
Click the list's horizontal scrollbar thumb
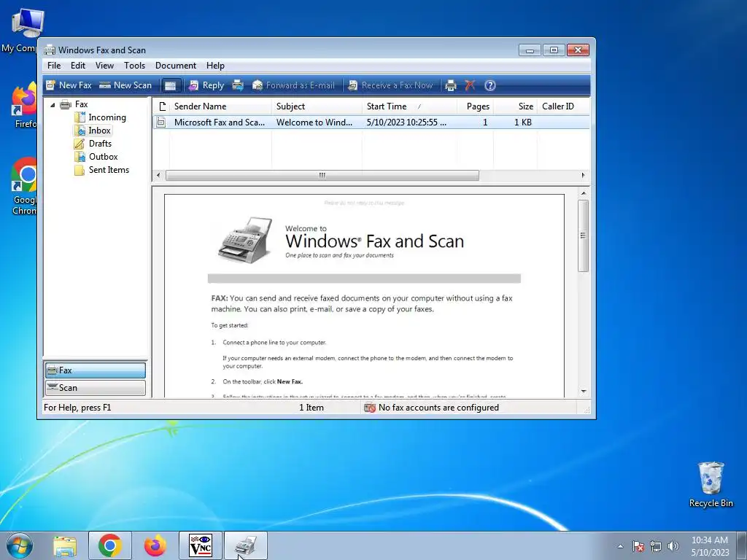[322, 175]
